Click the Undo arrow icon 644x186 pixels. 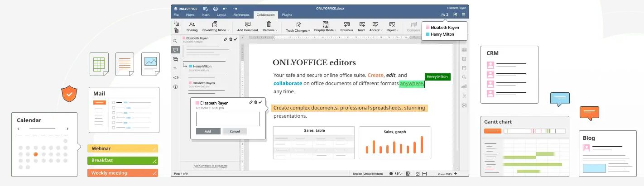click(225, 9)
